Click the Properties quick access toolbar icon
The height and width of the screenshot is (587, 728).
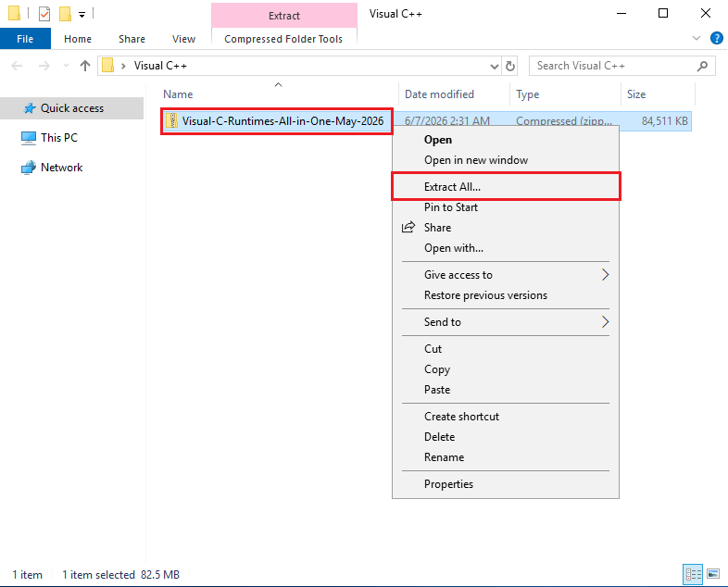click(x=44, y=14)
